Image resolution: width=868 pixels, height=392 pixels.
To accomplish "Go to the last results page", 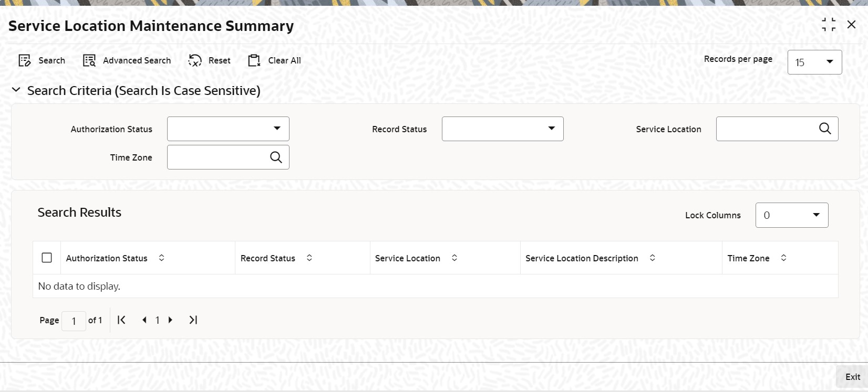I will [x=193, y=320].
